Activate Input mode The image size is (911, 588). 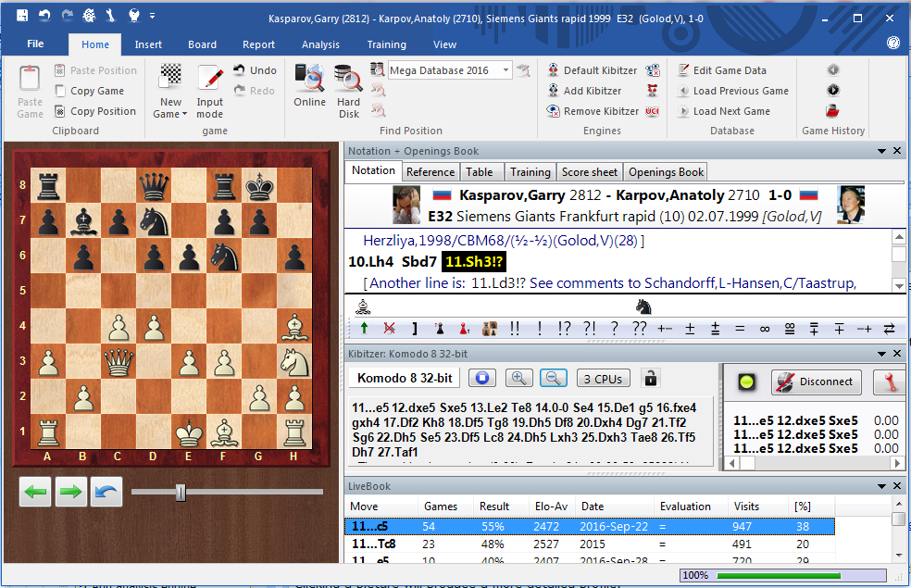tap(210, 91)
